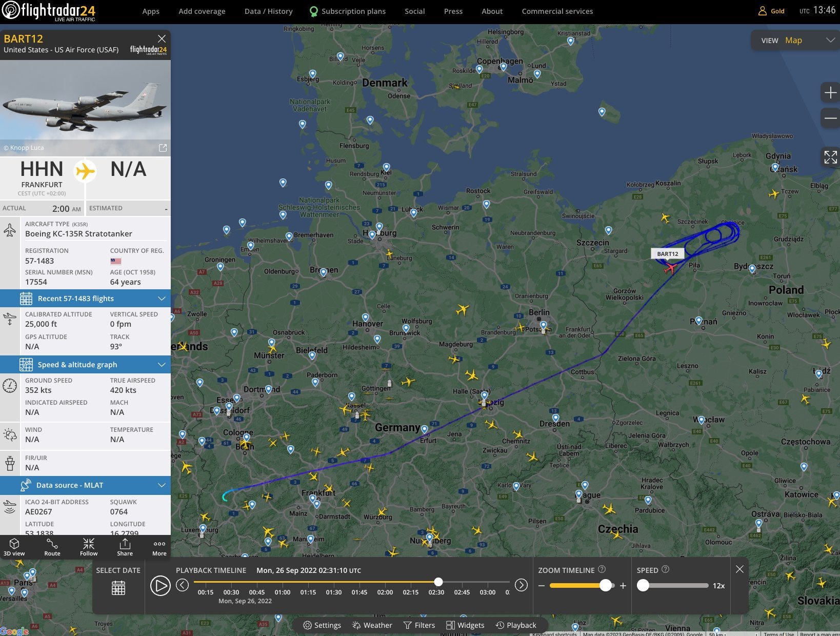Open Add coverage page

[x=202, y=11]
